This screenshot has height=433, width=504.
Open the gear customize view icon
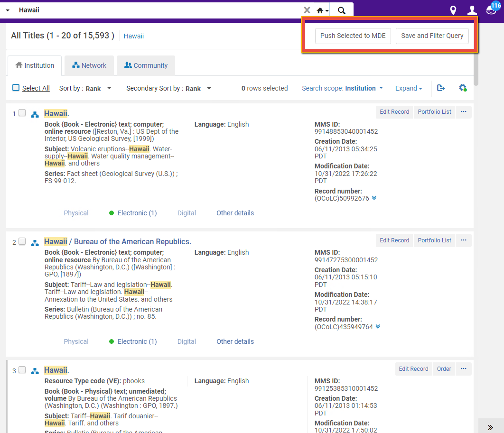point(463,88)
